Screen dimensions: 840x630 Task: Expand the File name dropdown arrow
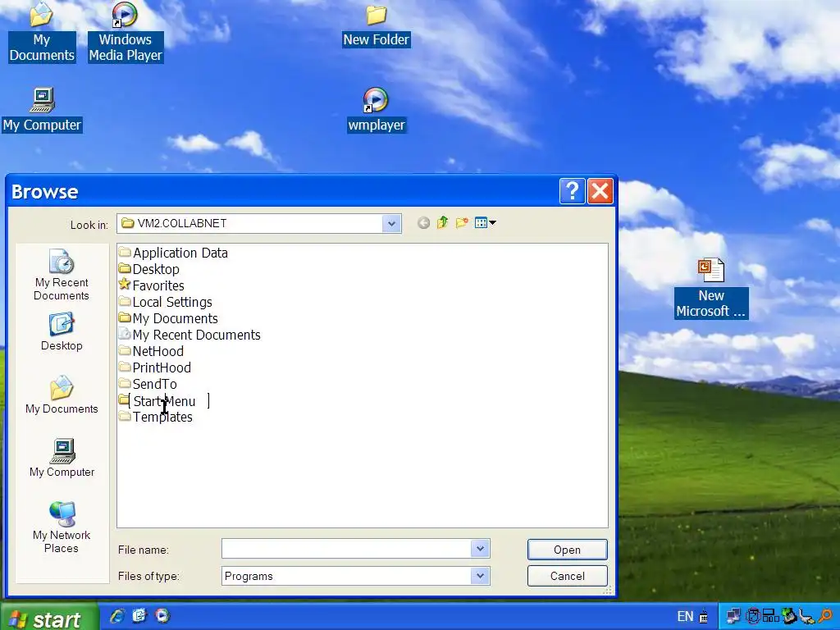(480, 549)
